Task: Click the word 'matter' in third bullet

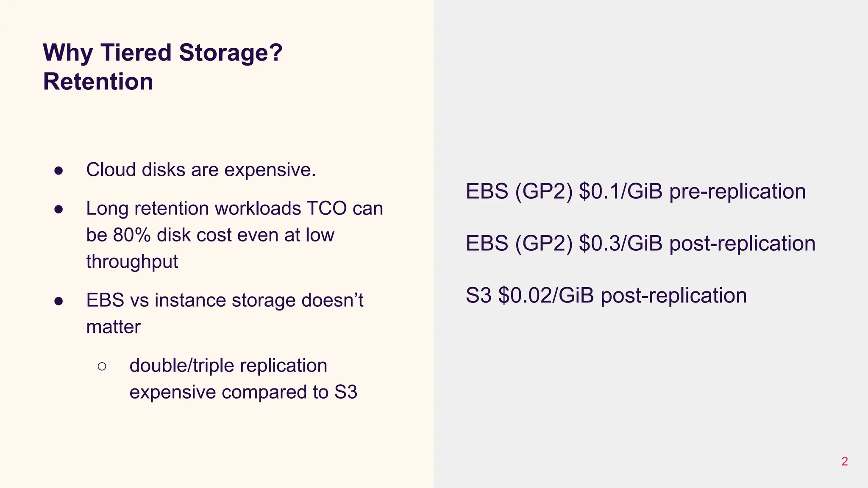Action: point(113,327)
